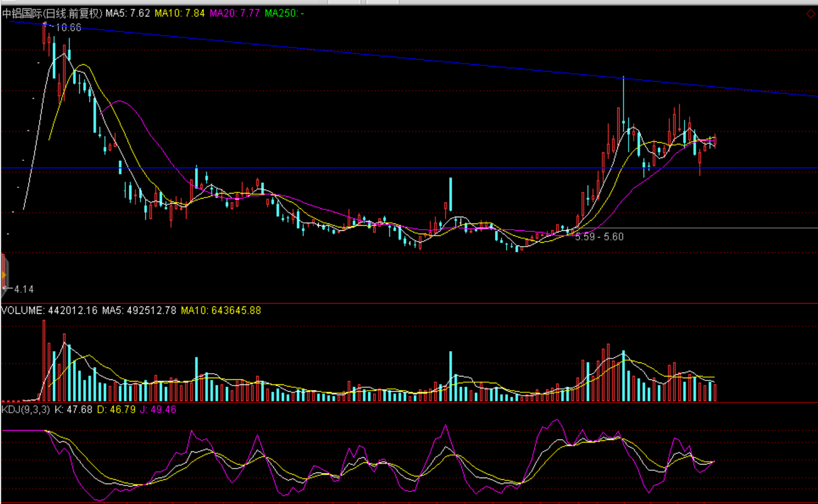Click the last red candlestick on the chart
This screenshot has height=504, width=818.
[x=715, y=141]
